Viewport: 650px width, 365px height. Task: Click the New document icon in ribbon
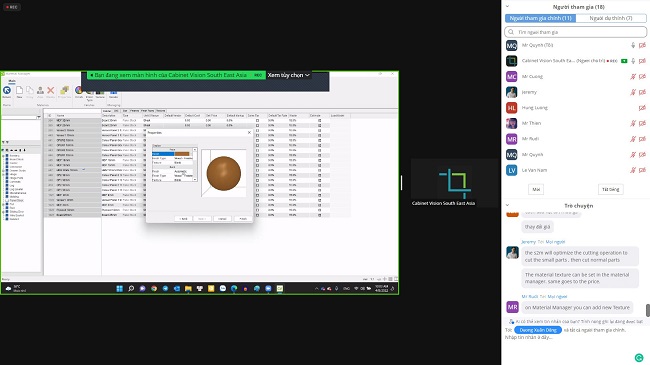tap(19, 90)
